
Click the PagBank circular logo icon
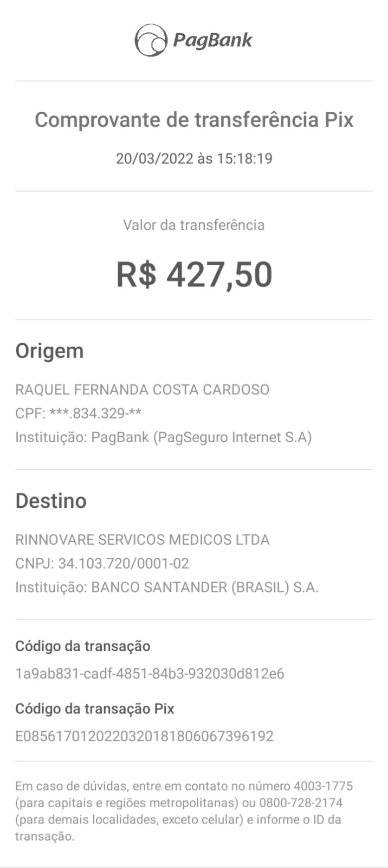coord(151,40)
